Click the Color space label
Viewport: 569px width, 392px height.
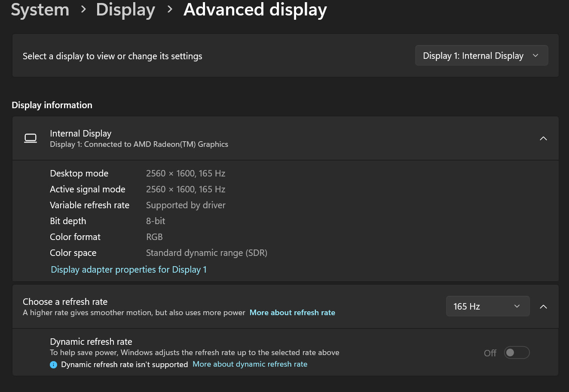coord(73,253)
